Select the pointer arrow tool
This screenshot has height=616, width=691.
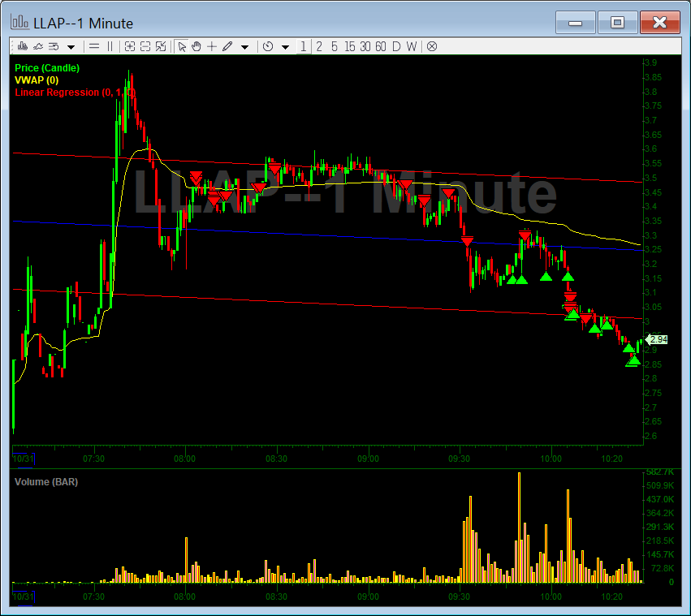tap(183, 46)
